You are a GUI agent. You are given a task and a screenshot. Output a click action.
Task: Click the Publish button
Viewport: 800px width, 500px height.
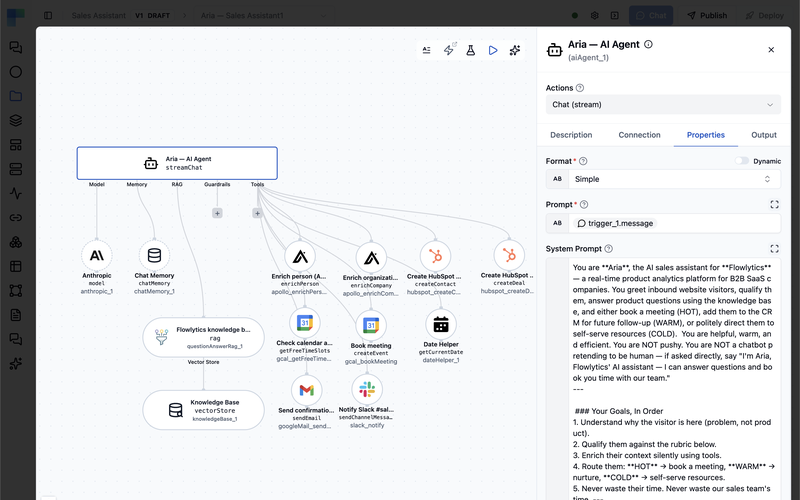coord(707,16)
